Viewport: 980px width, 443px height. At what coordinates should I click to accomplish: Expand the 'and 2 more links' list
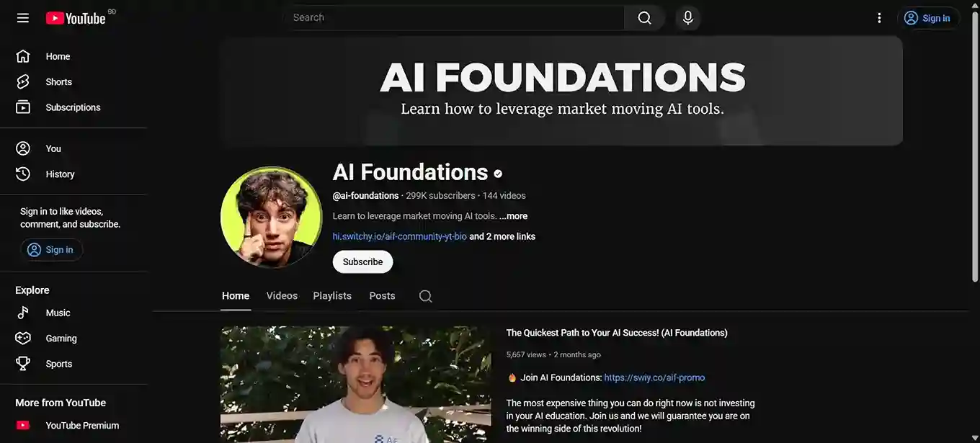pyautogui.click(x=502, y=236)
